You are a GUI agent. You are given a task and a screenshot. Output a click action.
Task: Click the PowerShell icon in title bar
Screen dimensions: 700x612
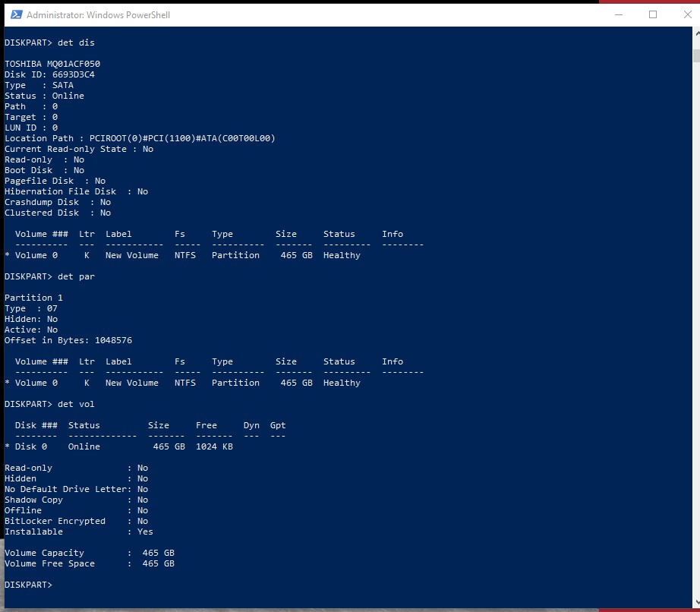14,14
